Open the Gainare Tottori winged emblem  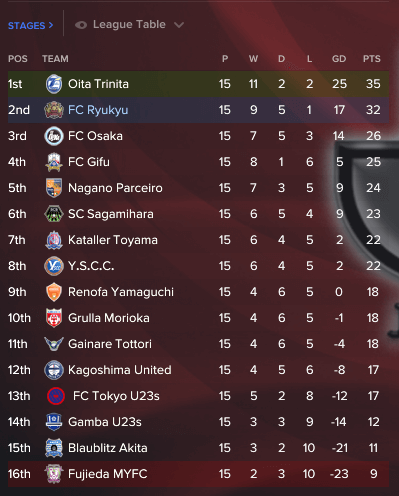(54, 344)
